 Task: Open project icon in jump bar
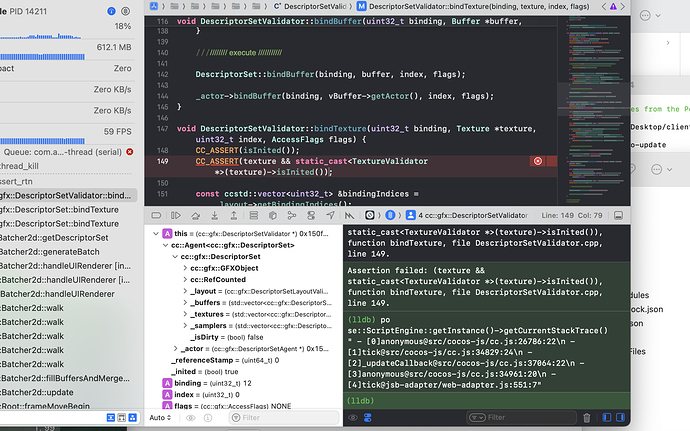(x=154, y=6)
